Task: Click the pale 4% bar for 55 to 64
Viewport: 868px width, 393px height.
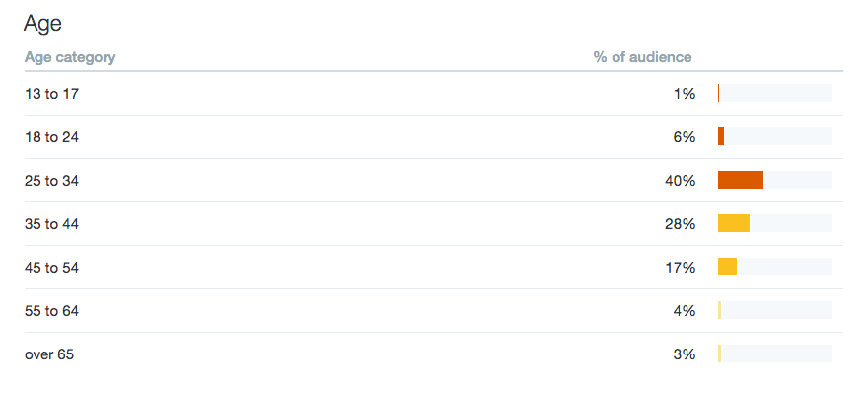Action: 720,310
